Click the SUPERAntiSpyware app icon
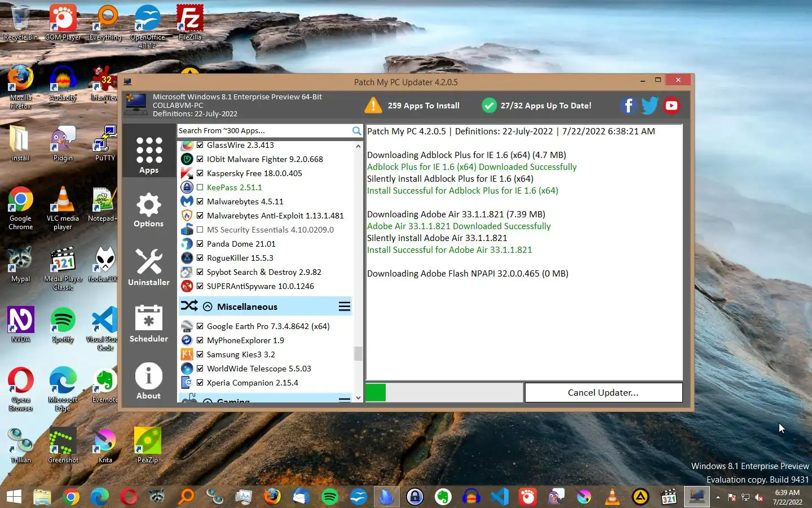This screenshot has height=508, width=812. (187, 286)
